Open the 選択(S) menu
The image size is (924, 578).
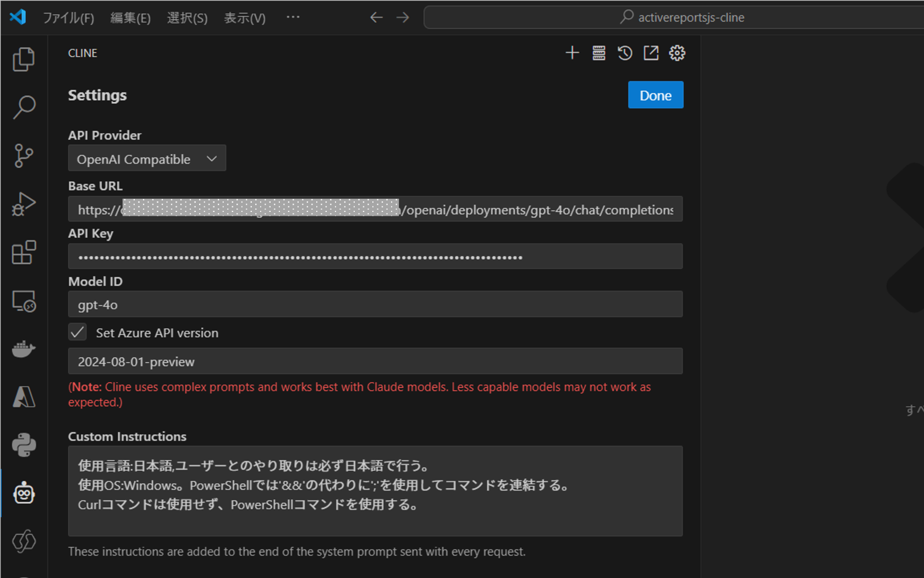(187, 18)
